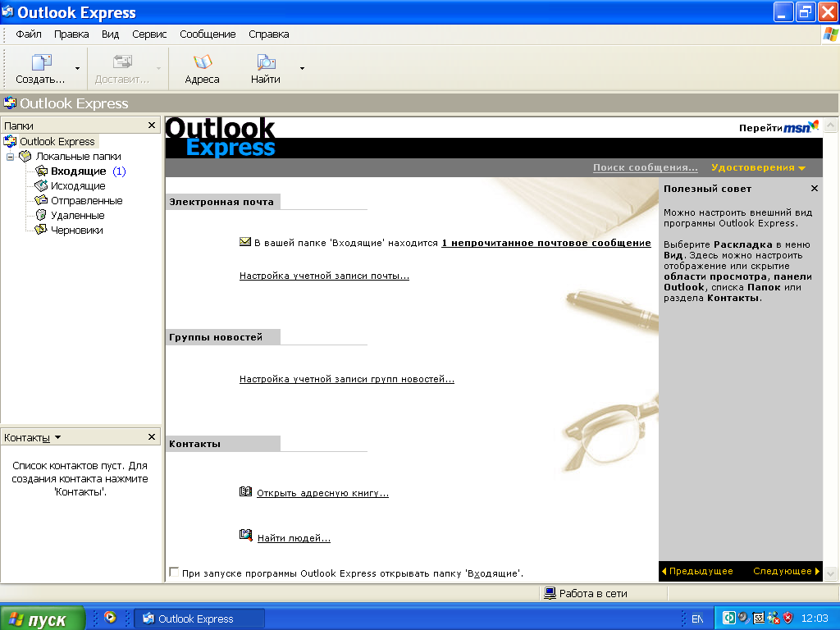Click the Создать message toolbar icon
The height and width of the screenshot is (630, 840).
[41, 62]
